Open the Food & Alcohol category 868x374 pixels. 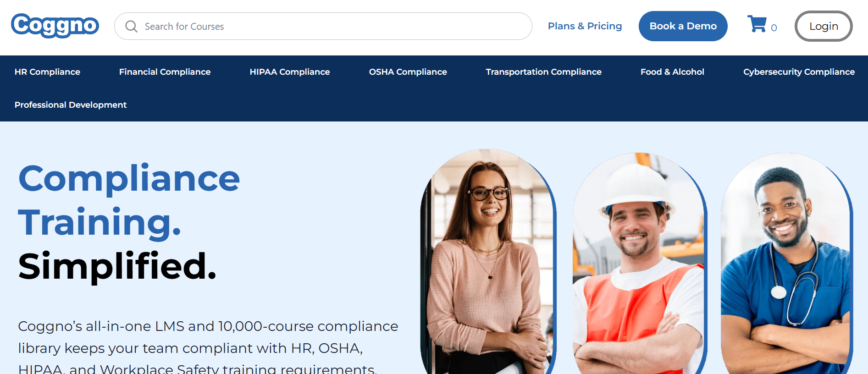click(672, 72)
